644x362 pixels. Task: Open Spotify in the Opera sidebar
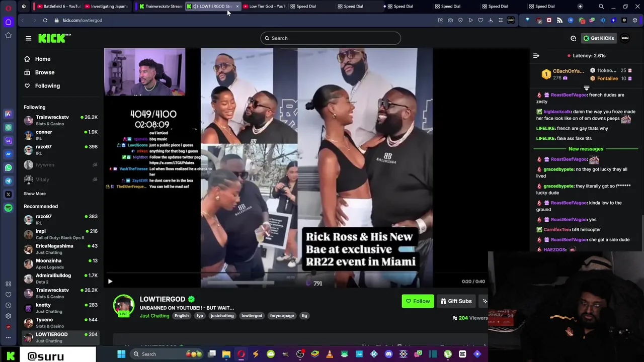click(x=8, y=208)
